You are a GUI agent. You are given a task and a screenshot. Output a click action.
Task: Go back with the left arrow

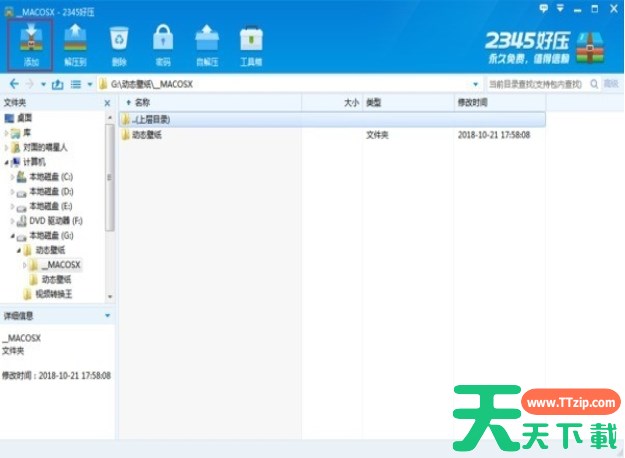tap(14, 84)
